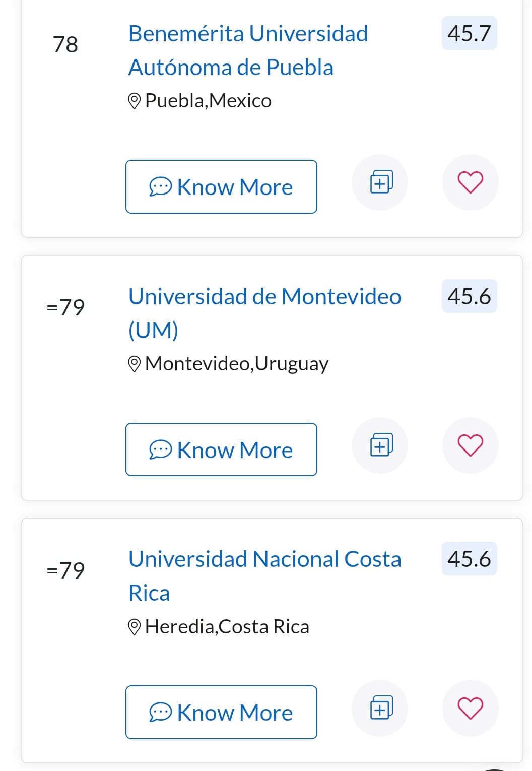
Task: Click location pin icon beside Puebla, Mexico
Action: [x=134, y=101]
